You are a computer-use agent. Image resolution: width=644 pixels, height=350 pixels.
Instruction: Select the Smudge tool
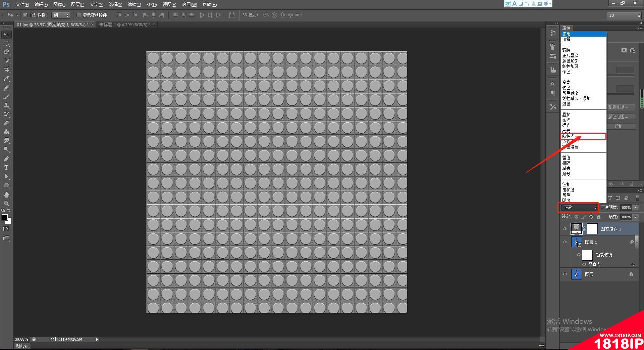[x=6, y=140]
